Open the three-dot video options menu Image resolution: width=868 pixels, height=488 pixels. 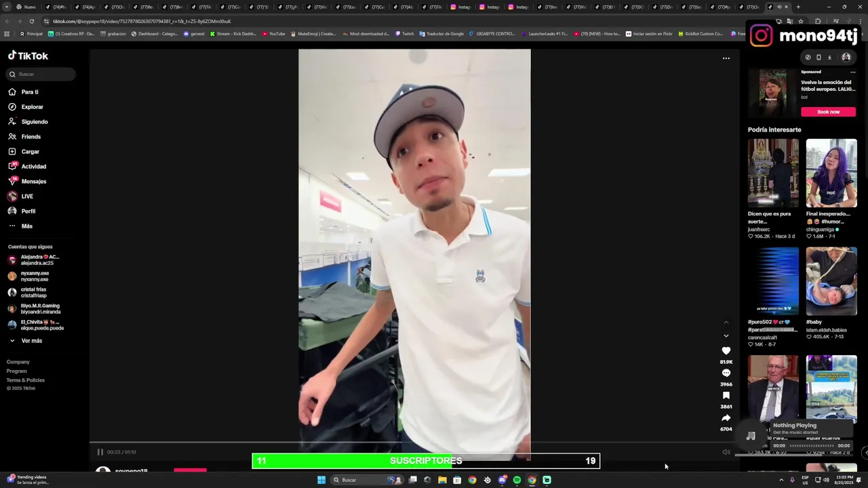pos(726,58)
